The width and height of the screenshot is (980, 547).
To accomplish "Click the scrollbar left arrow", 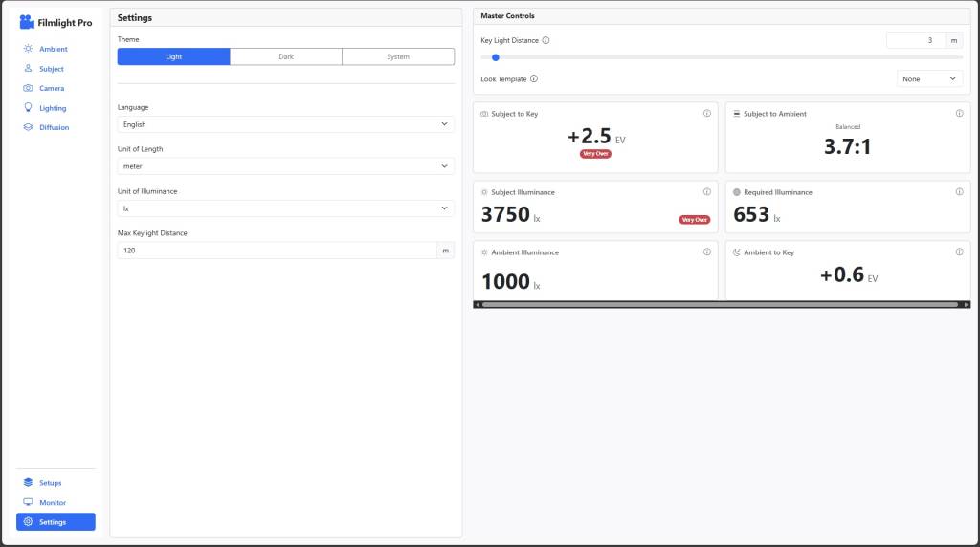I will 478,305.
